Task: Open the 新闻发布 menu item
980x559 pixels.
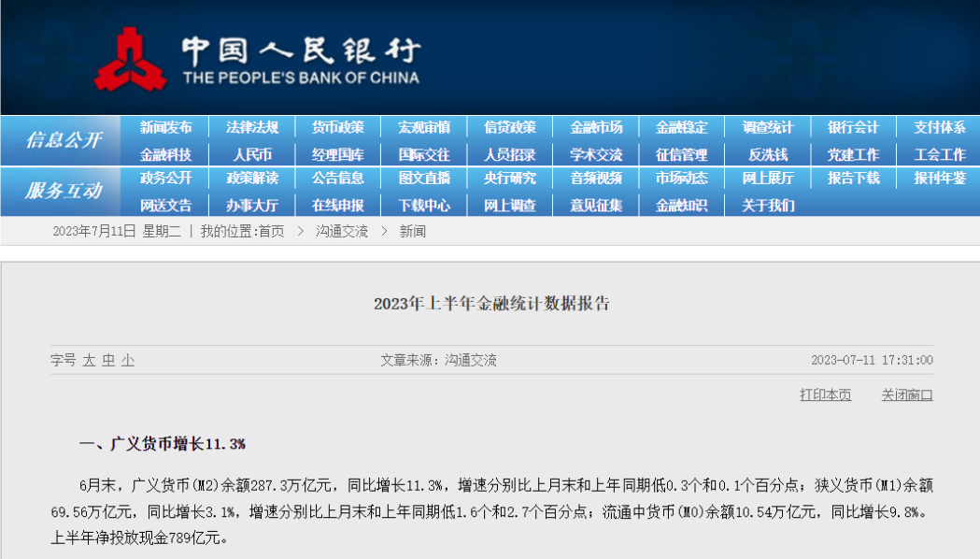Action: [166, 128]
